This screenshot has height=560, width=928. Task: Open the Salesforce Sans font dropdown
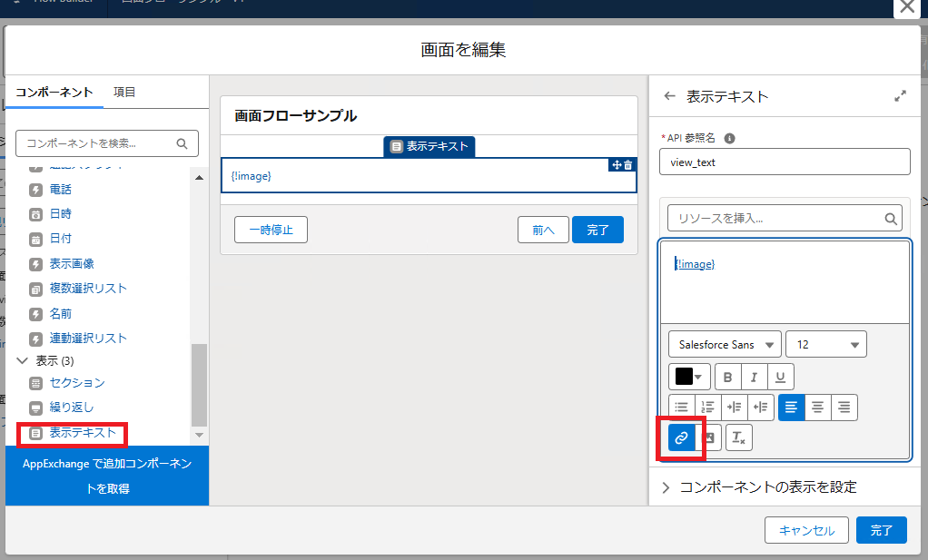tap(725, 344)
